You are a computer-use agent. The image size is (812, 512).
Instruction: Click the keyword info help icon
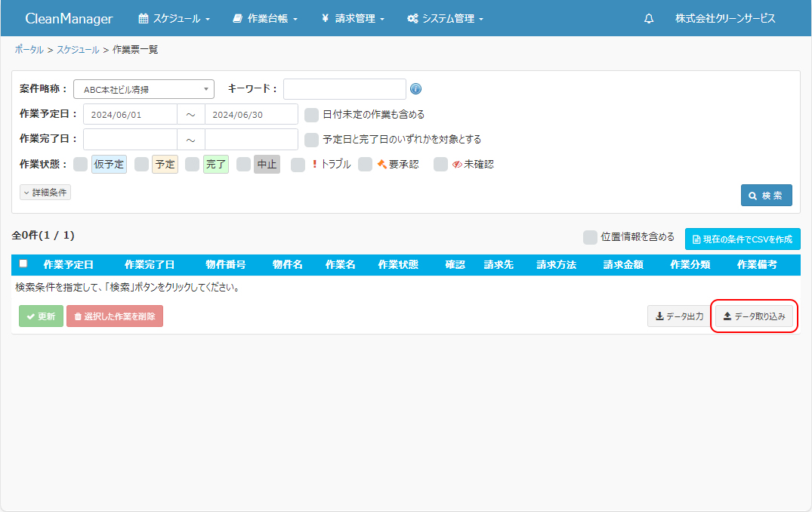point(415,89)
